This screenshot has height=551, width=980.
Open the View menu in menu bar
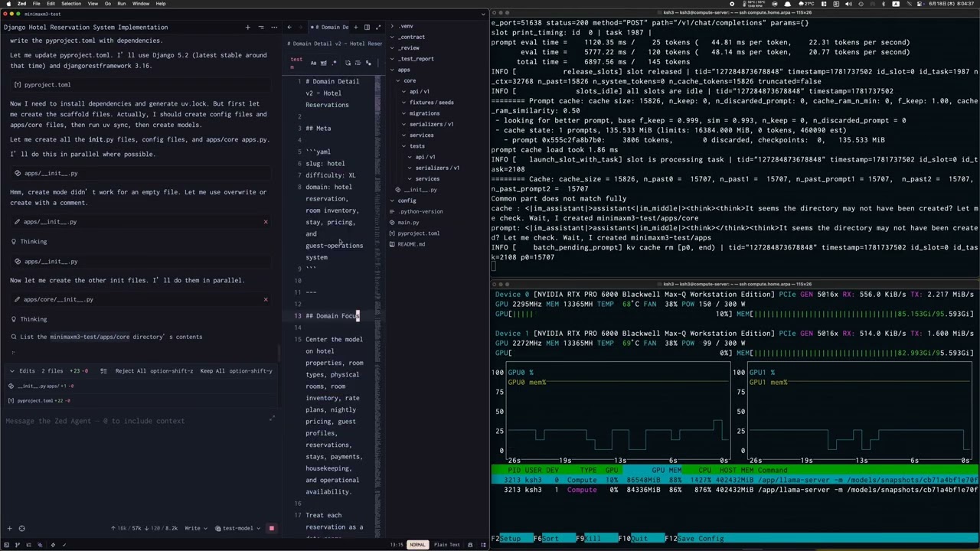(93, 4)
